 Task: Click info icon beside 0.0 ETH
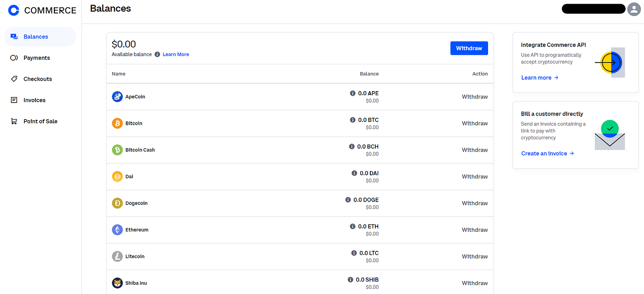pyautogui.click(x=353, y=226)
